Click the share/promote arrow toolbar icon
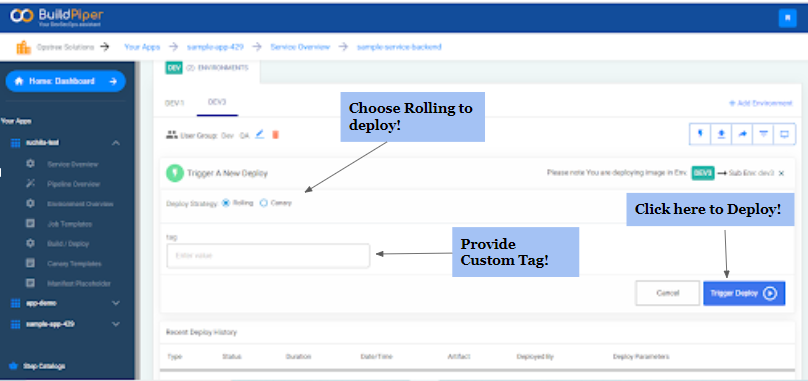This screenshot has height=381, width=808. tap(743, 134)
